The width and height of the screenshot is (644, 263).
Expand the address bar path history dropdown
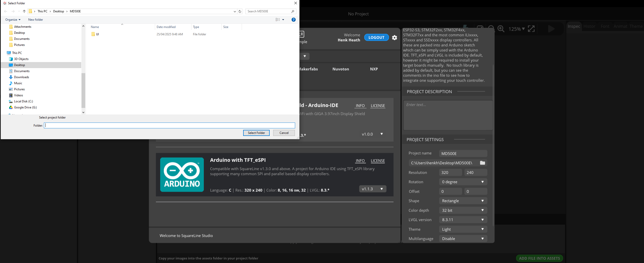235,11
